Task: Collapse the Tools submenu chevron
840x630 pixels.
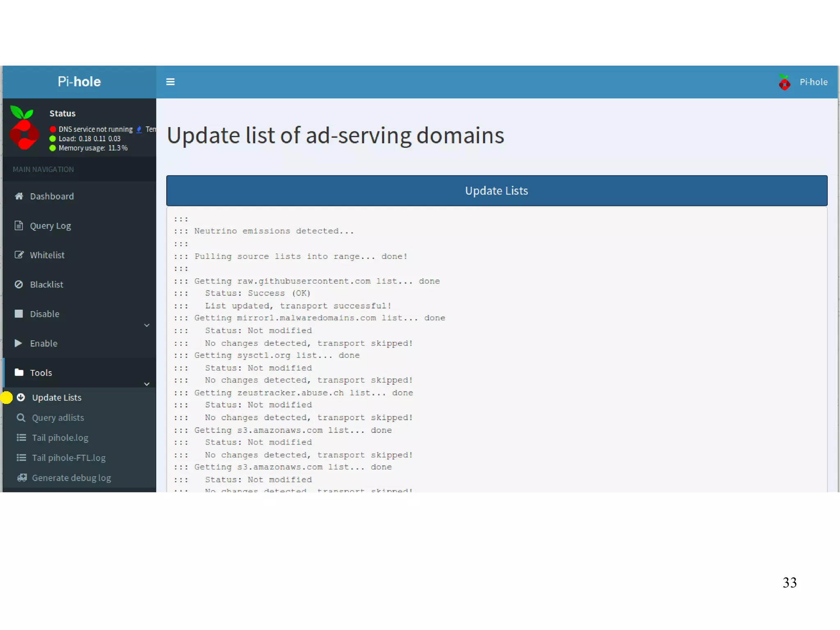Action: (x=147, y=384)
